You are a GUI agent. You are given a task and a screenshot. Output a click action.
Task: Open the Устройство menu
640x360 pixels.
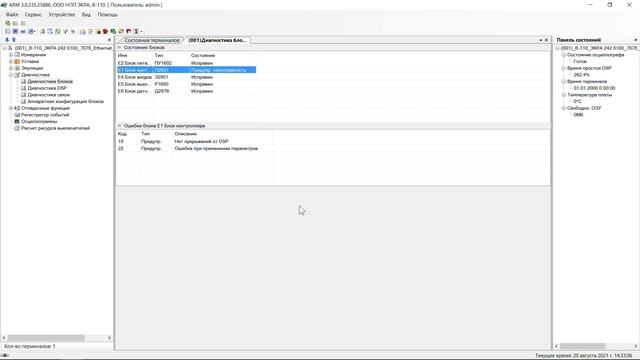point(62,15)
